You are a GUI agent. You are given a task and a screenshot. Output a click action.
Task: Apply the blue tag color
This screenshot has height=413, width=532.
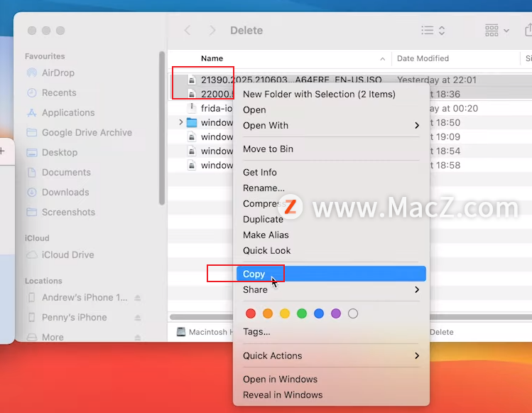point(319,313)
